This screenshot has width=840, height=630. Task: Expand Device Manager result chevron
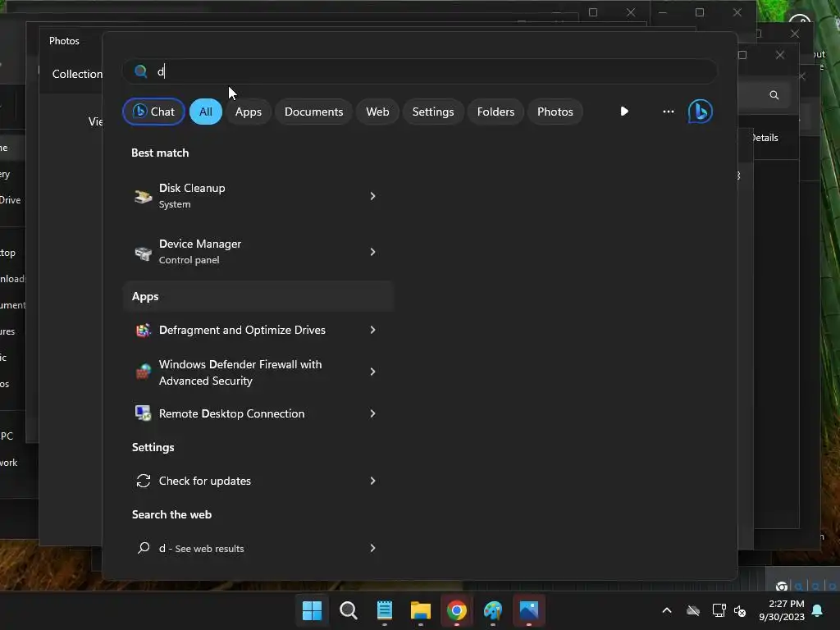pos(373,252)
